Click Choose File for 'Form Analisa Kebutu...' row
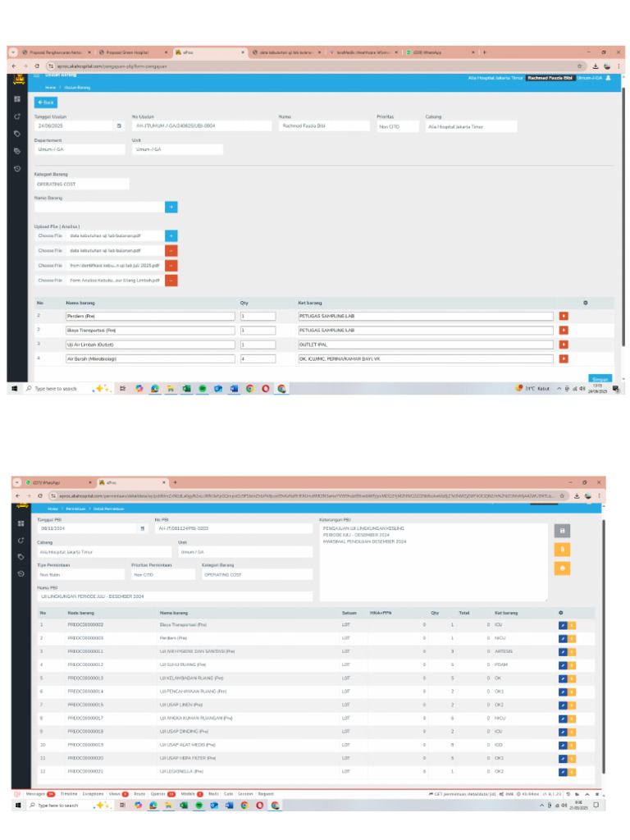 click(50, 281)
